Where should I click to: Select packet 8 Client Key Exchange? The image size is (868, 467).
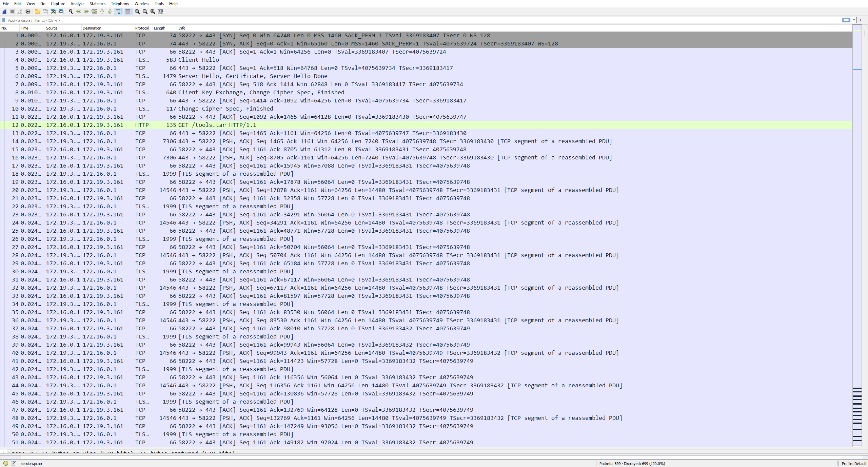point(426,93)
